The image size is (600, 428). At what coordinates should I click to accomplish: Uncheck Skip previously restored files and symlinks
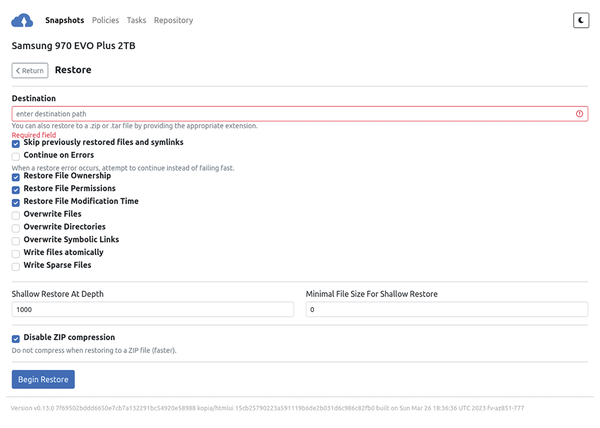pyautogui.click(x=16, y=144)
